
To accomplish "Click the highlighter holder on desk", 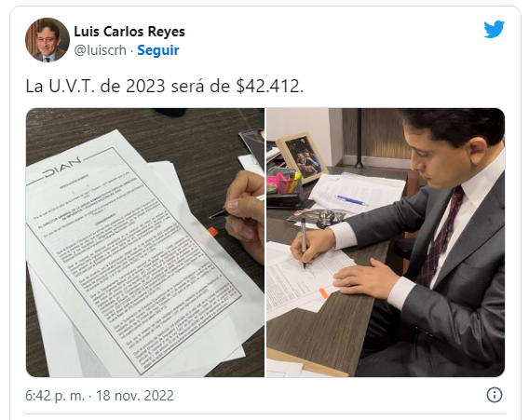I will click(x=283, y=189).
